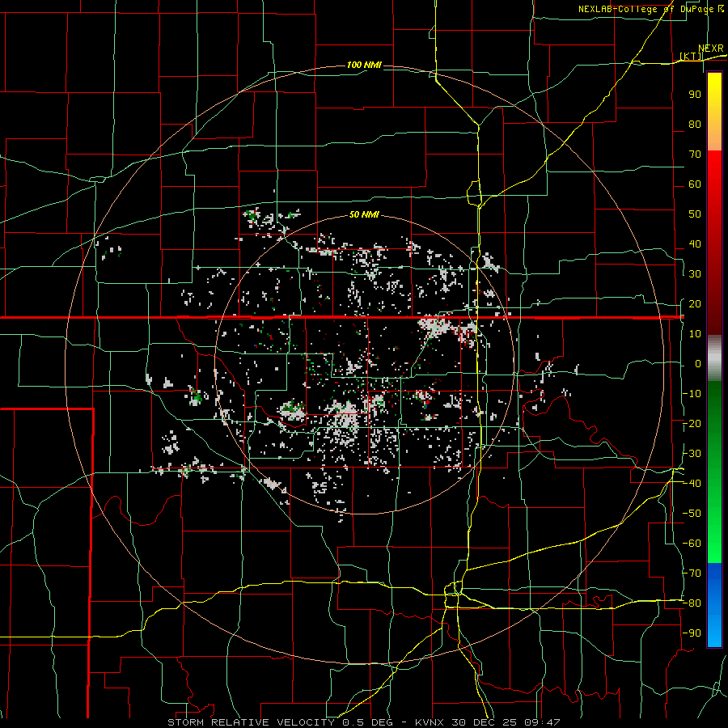Click the 80 value on the scale
This screenshot has width=728, height=728.
(695, 125)
